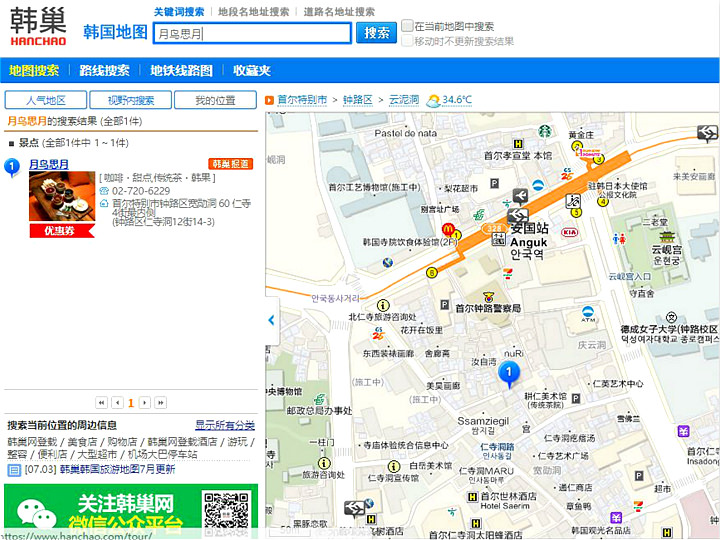This screenshot has height=540, width=720.
Task: Click the 我的位置 button
Action: (x=215, y=100)
